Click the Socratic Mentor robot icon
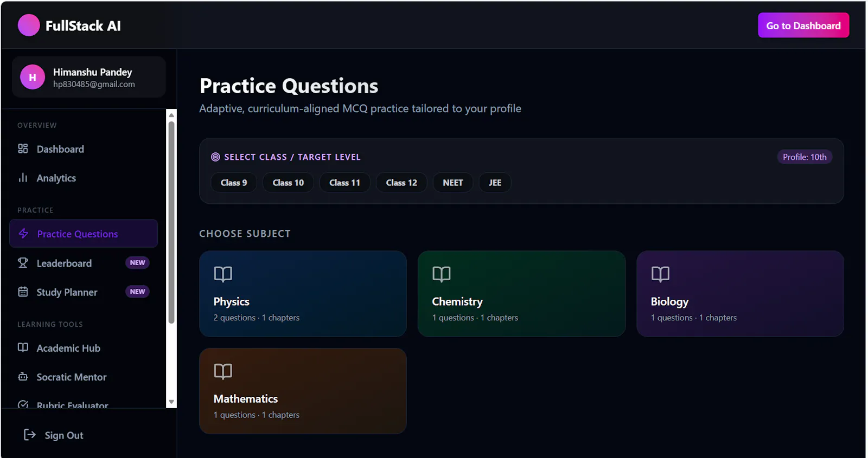 [x=23, y=377]
